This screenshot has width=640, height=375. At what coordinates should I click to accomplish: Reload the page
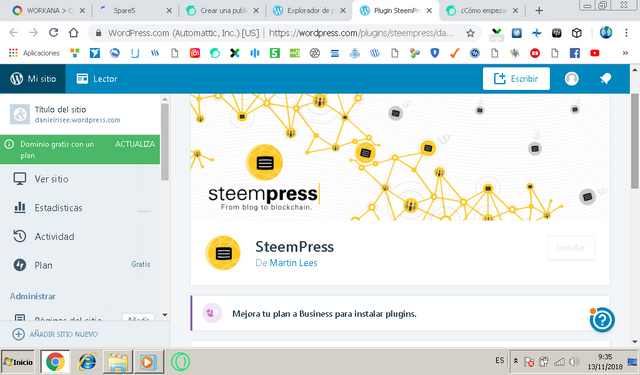(53, 33)
